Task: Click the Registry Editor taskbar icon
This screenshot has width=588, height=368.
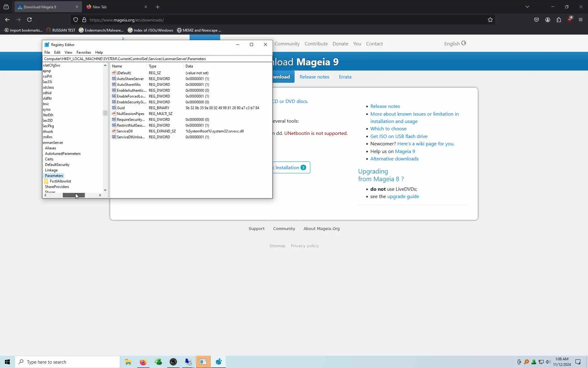Action: point(218,362)
